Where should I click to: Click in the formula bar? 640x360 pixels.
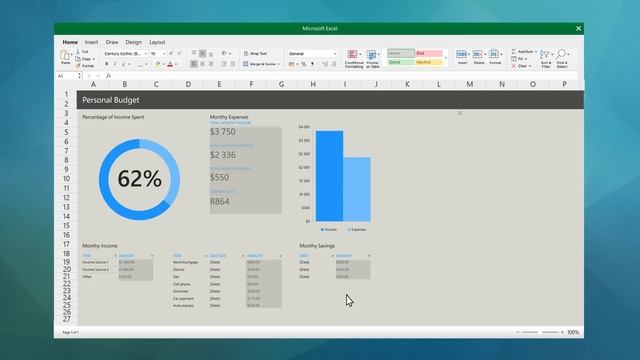(345, 76)
